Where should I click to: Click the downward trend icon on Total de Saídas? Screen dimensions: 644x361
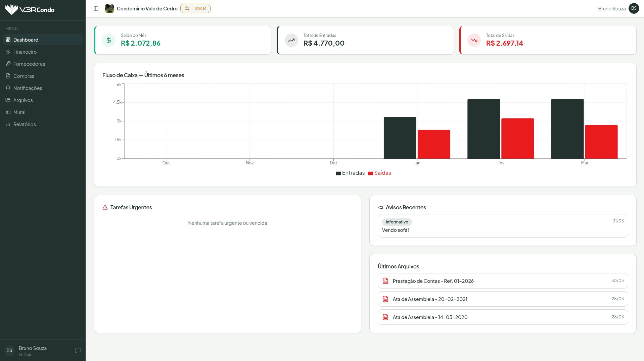474,40
